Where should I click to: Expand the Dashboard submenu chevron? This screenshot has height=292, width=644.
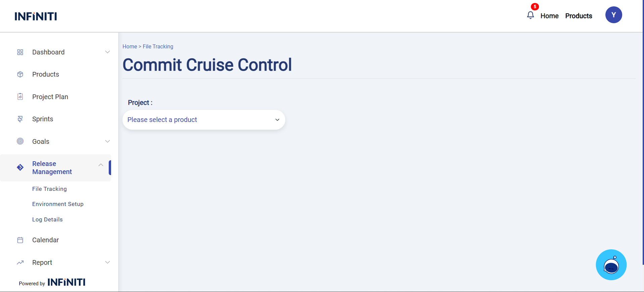pos(107,52)
